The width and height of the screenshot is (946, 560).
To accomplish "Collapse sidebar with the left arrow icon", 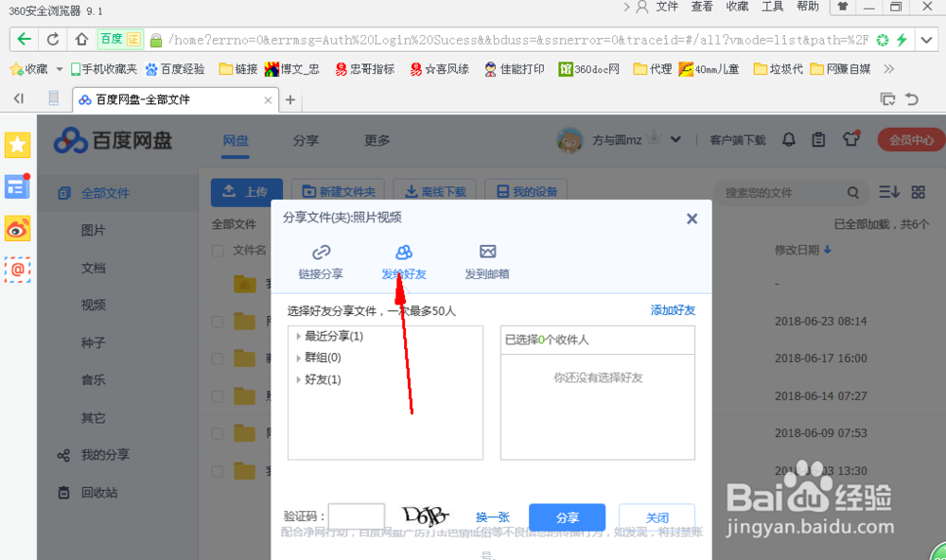I will (x=19, y=98).
